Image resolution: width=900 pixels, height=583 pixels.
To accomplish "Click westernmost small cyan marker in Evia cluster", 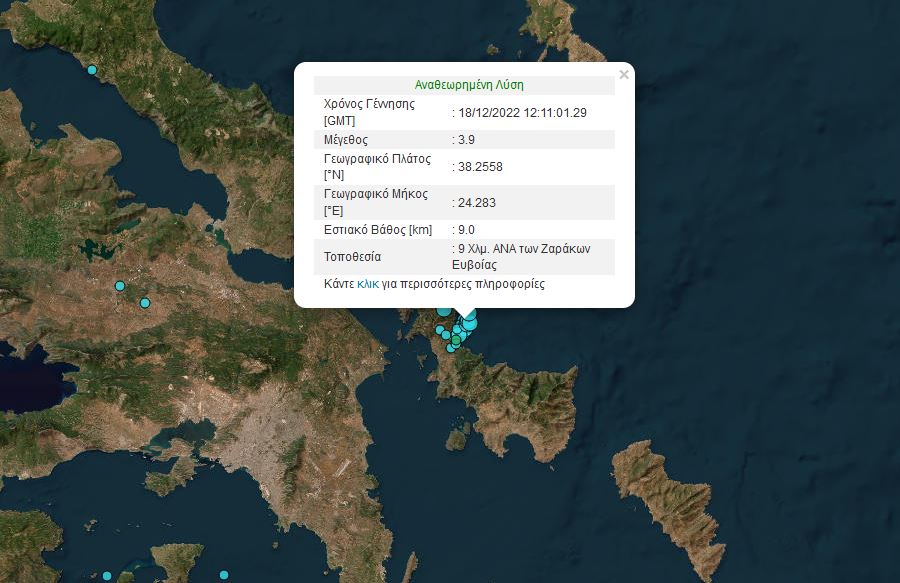I will coord(439,329).
